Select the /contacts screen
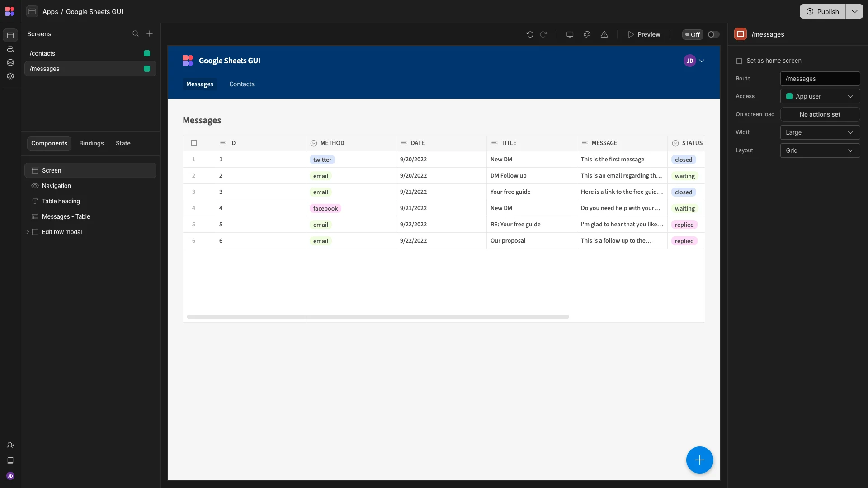The height and width of the screenshot is (488, 868). pos(90,53)
